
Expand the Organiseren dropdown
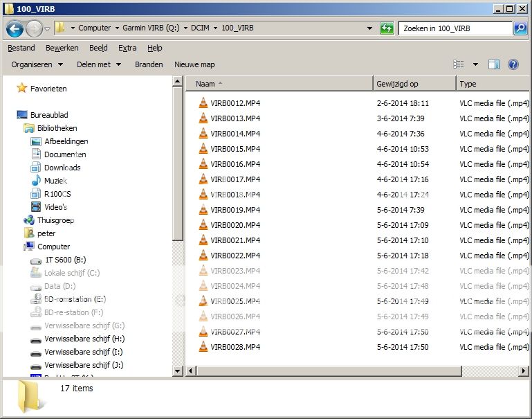[37, 64]
